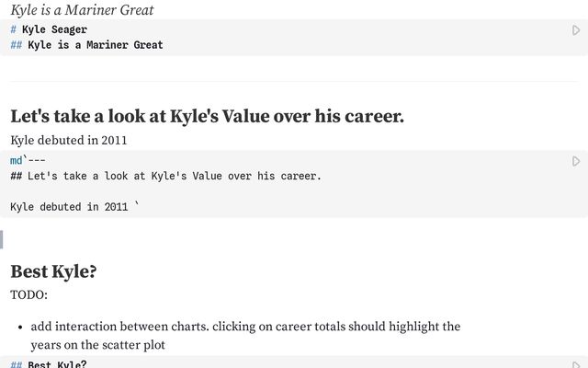Viewport: 588px width, 368px height.
Task: Click the '## Best Kyle?' source code line
Action: (57, 364)
